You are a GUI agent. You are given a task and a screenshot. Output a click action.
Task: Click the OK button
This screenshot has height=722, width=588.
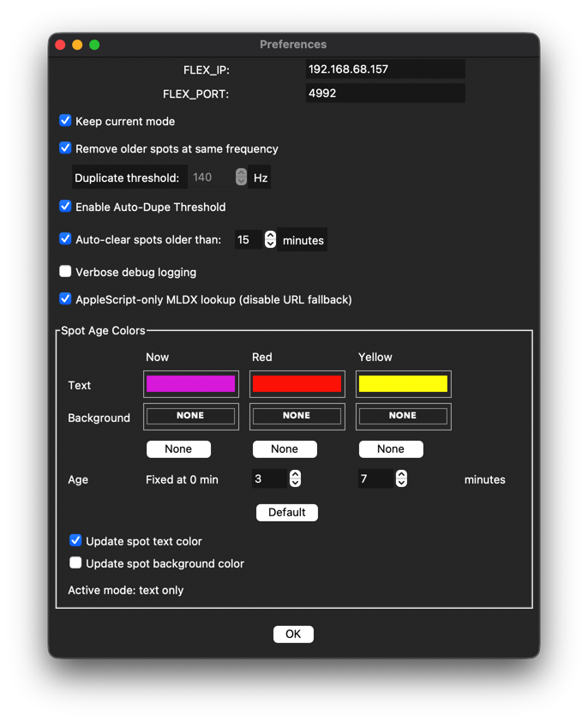tap(293, 634)
